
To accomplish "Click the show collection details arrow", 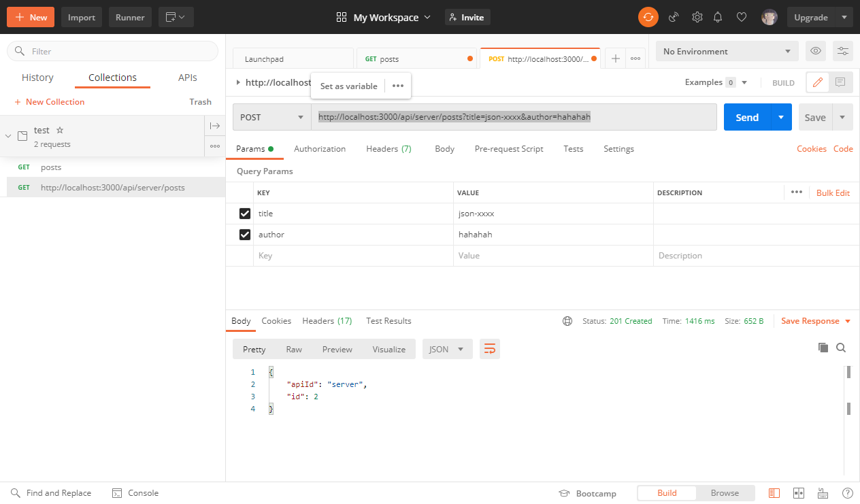I will click(x=215, y=126).
